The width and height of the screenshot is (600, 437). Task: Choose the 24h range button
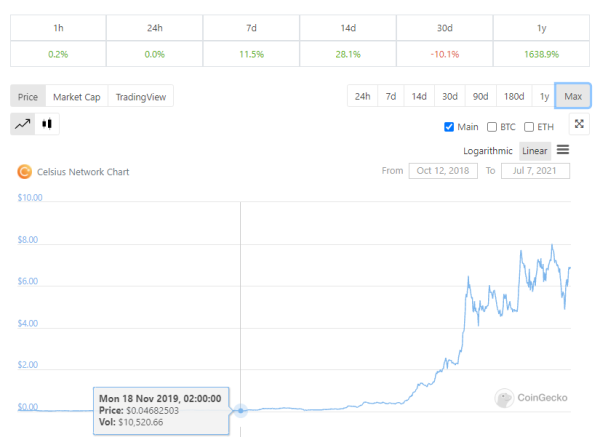tap(362, 96)
